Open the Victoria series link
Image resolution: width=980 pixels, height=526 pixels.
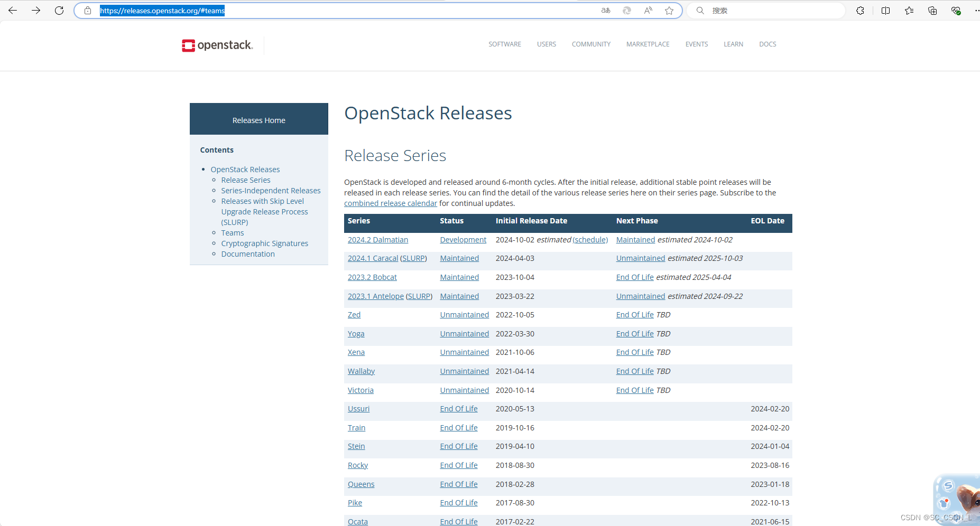[360, 390]
